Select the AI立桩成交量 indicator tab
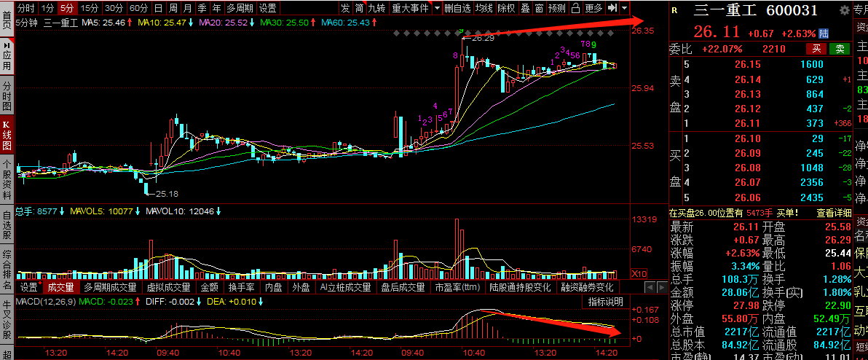 coord(345,287)
